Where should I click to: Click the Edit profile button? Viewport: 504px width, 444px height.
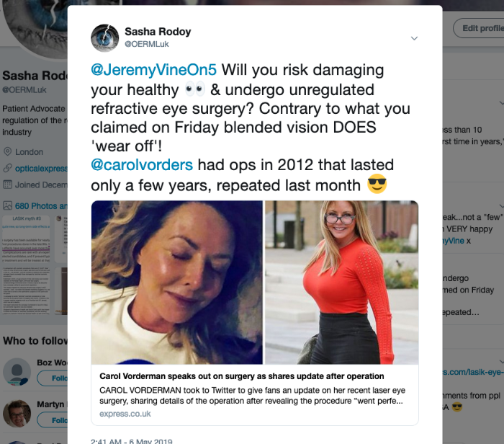point(479,28)
